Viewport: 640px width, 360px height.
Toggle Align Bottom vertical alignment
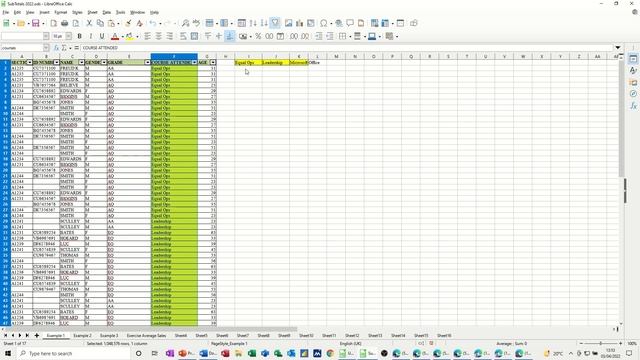[x=229, y=36]
